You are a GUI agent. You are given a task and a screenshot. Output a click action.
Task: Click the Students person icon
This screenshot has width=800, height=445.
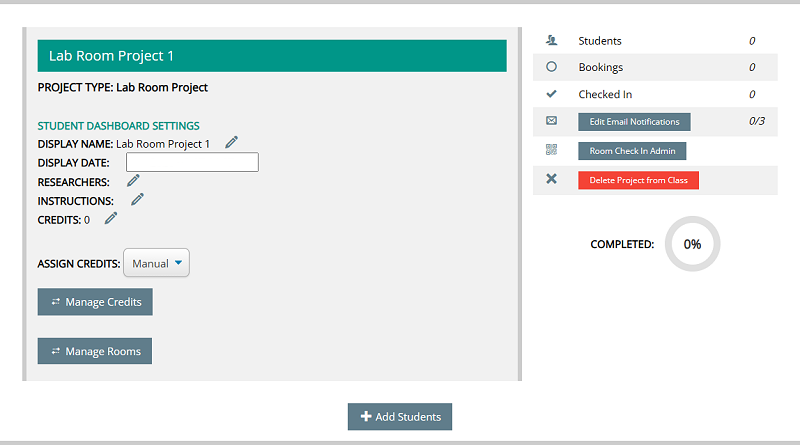tap(551, 41)
